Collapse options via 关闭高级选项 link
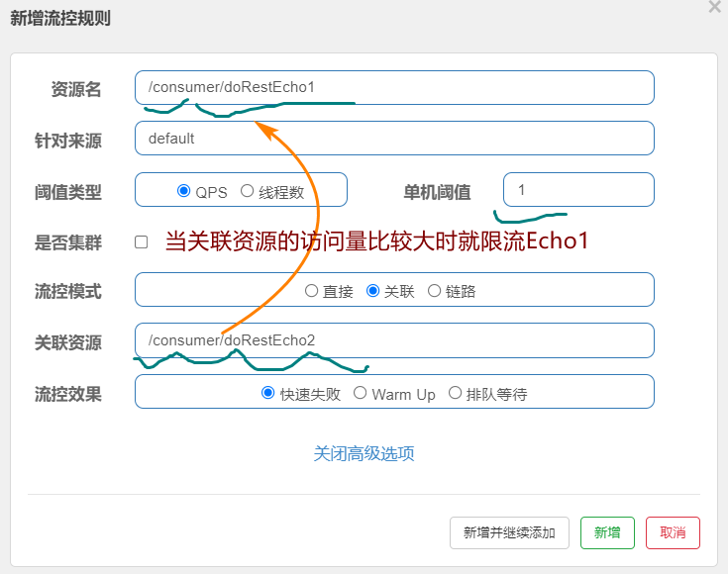 [x=364, y=453]
